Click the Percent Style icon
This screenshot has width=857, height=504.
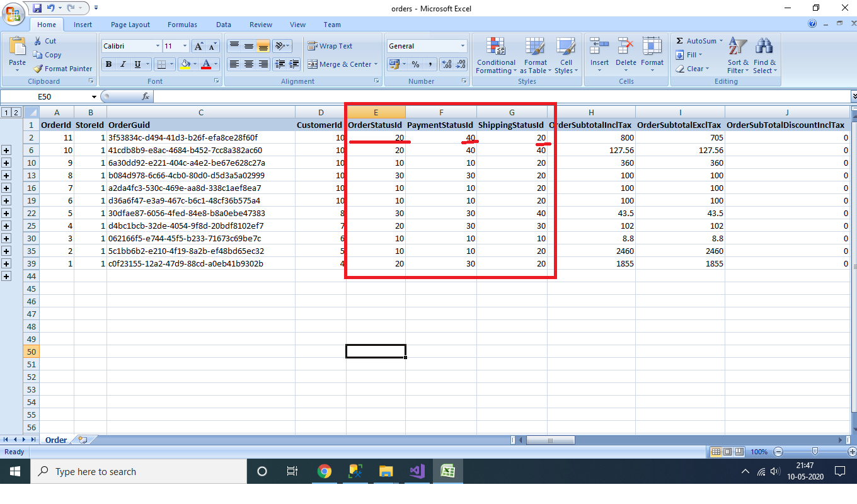(x=415, y=64)
